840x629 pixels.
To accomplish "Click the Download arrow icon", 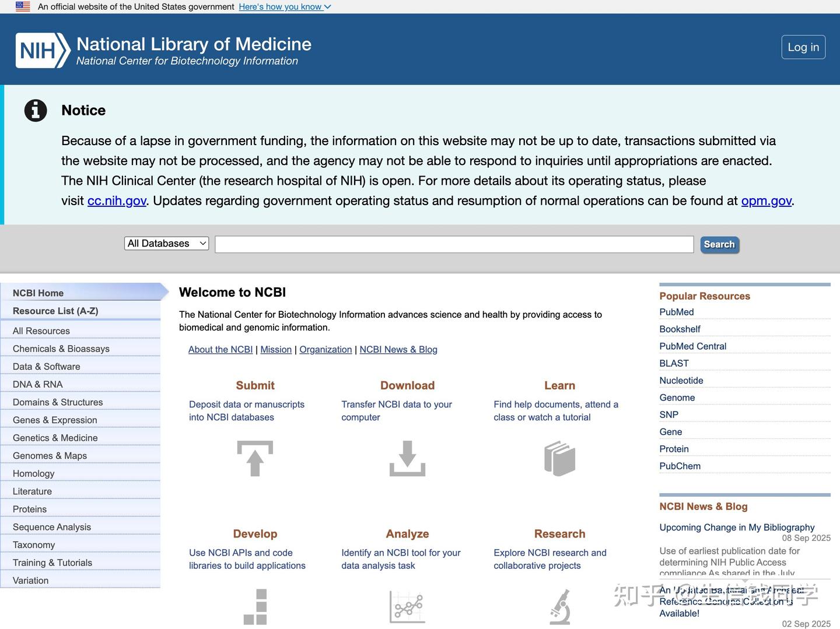I will click(407, 459).
